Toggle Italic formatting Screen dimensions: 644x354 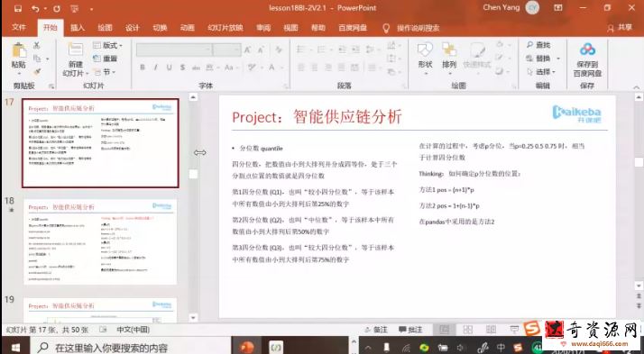tap(156, 68)
